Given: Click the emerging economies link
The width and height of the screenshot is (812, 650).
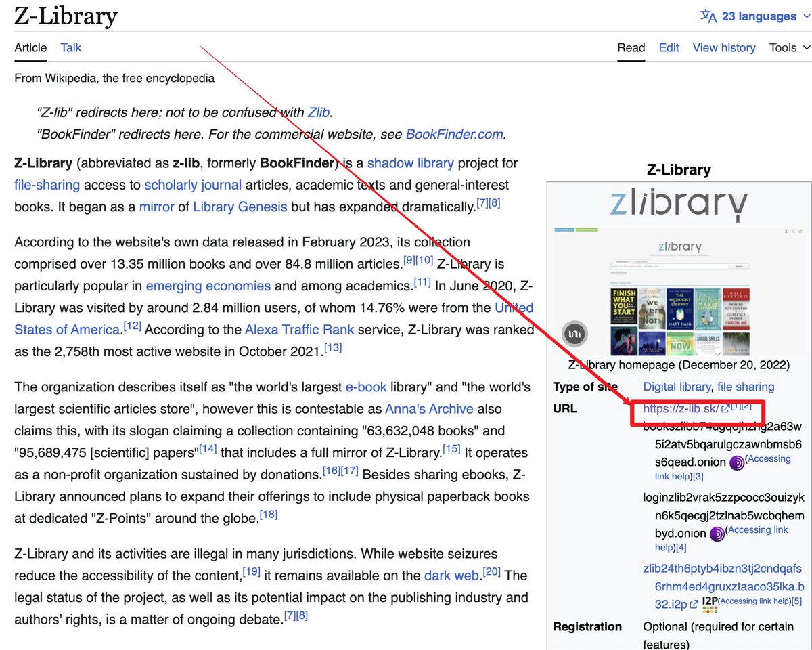Looking at the screenshot, I should pos(208,286).
